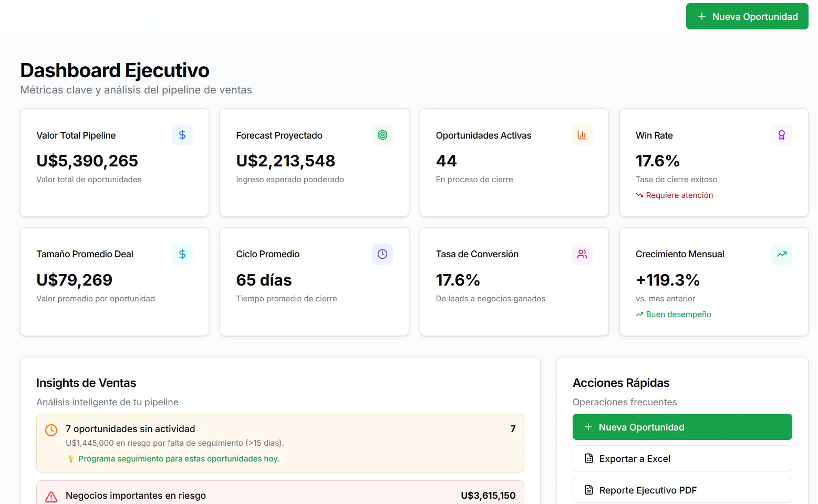Click Nueva Oportunidad under Acciones Rápidas
Image resolution: width=818 pixels, height=504 pixels.
click(x=682, y=427)
